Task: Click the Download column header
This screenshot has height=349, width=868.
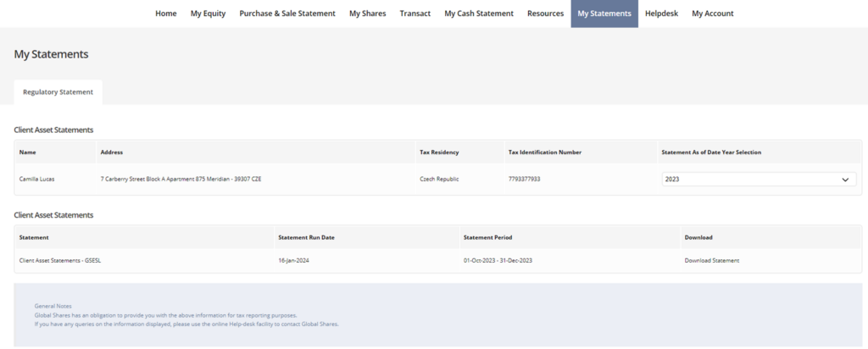Action: pos(698,237)
